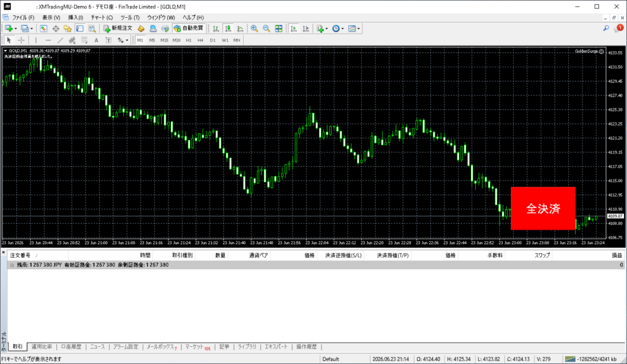Switch to the 口座履歴 terminal tab
Screen dimensions: 627x364
pyautogui.click(x=71, y=347)
